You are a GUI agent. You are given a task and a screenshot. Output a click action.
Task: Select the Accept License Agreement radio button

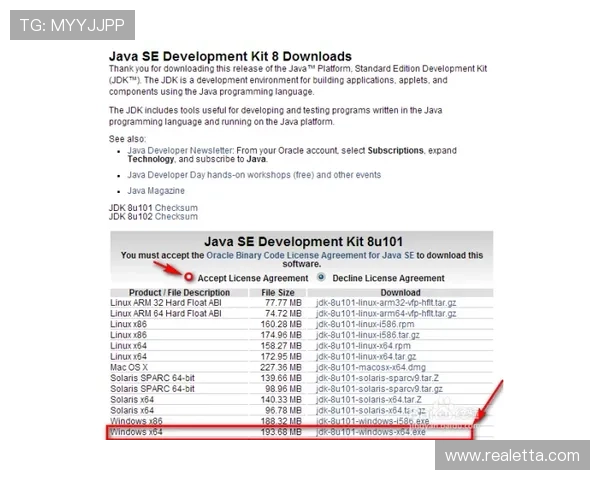189,277
